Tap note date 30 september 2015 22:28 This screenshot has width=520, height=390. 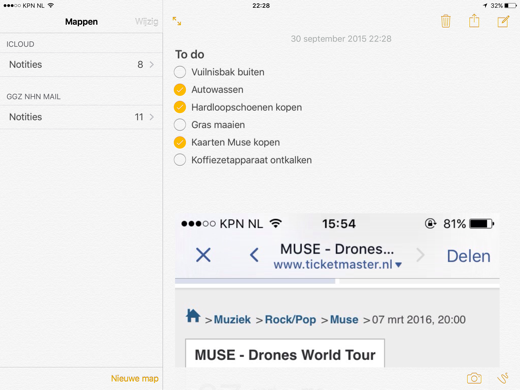pyautogui.click(x=341, y=39)
